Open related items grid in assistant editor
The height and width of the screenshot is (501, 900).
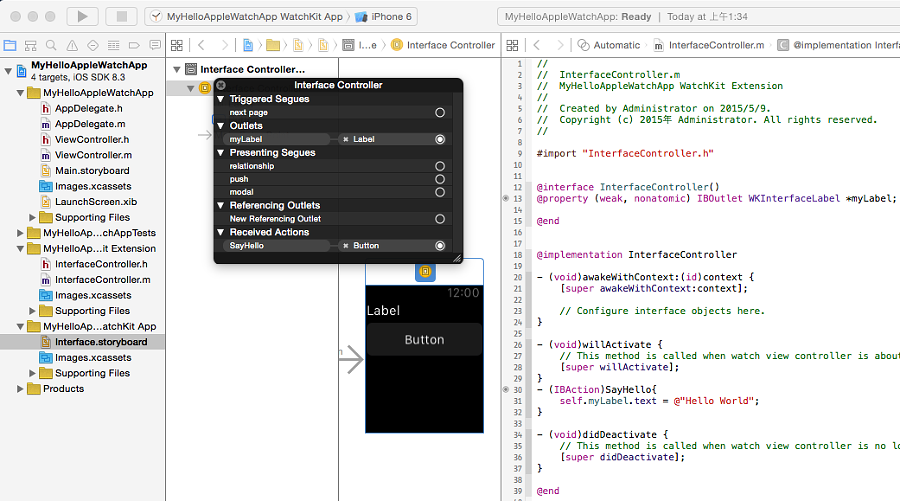coord(513,45)
